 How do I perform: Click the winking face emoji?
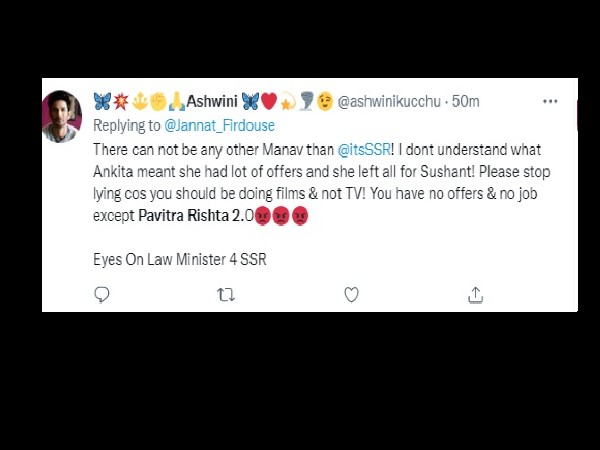324,101
